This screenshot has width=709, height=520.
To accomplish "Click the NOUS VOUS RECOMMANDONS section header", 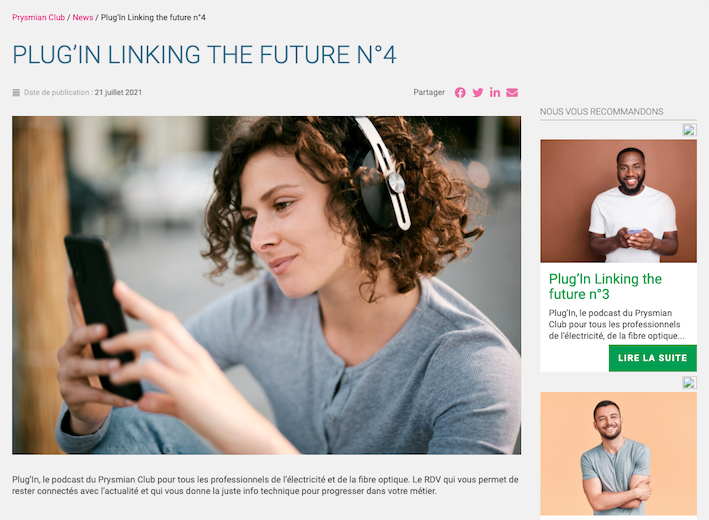I will tap(601, 112).
